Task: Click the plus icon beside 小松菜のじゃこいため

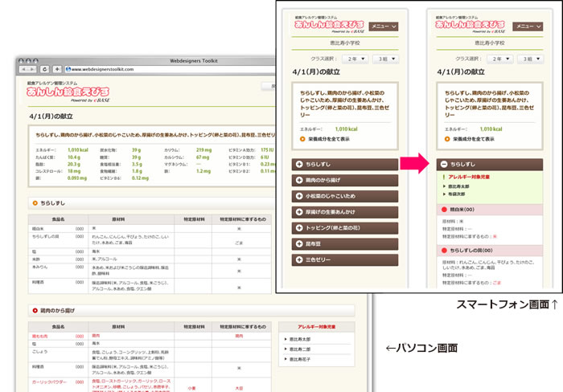Action: 299,196
